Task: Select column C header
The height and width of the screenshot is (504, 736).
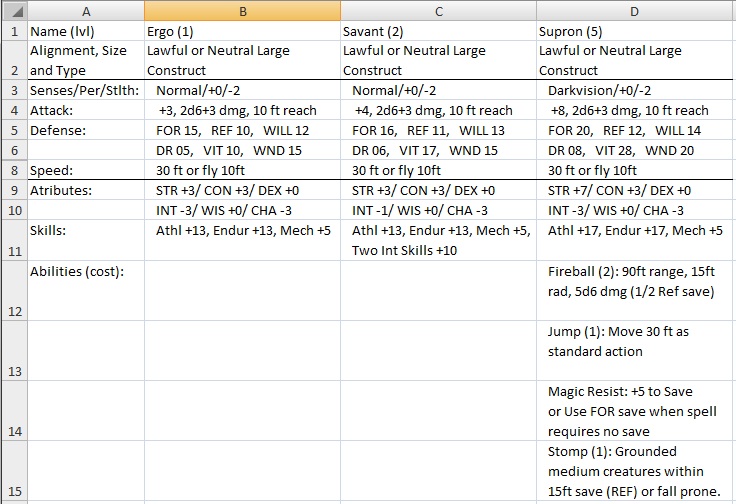Action: tap(438, 10)
